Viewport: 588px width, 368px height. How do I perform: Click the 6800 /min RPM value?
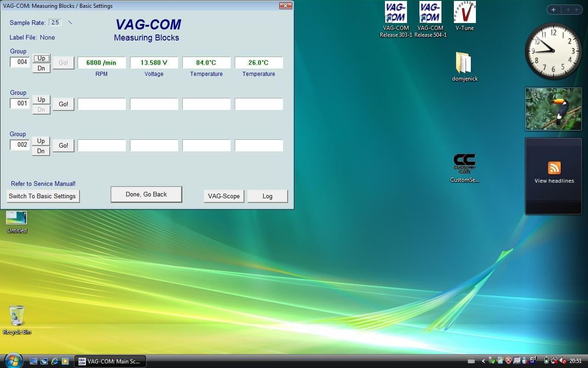tap(102, 63)
